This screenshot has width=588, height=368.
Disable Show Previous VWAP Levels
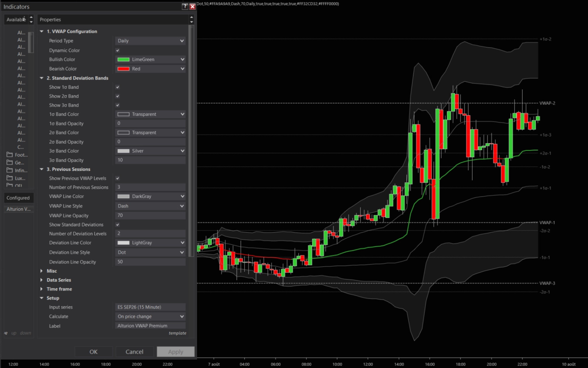pos(118,178)
